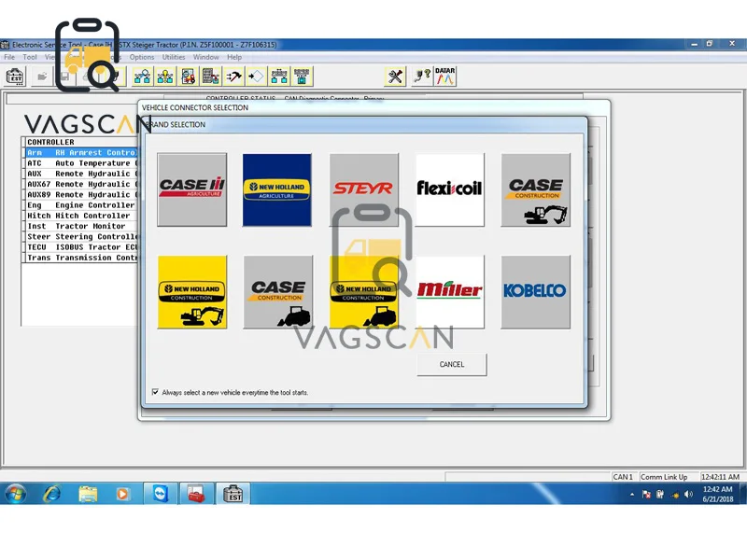Image resolution: width=747 pixels, height=560 pixels.
Task: Select 'Trans Transmission Contr' row
Action: click(x=81, y=258)
